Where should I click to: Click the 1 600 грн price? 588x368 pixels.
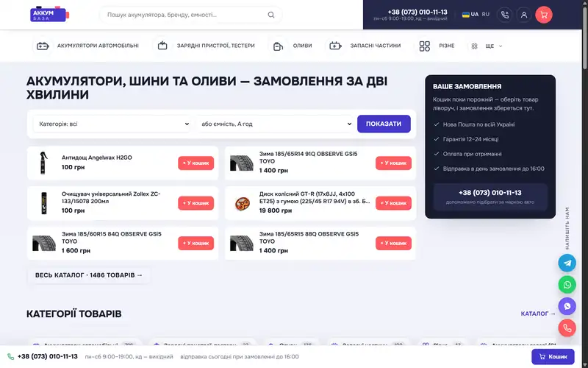point(76,250)
